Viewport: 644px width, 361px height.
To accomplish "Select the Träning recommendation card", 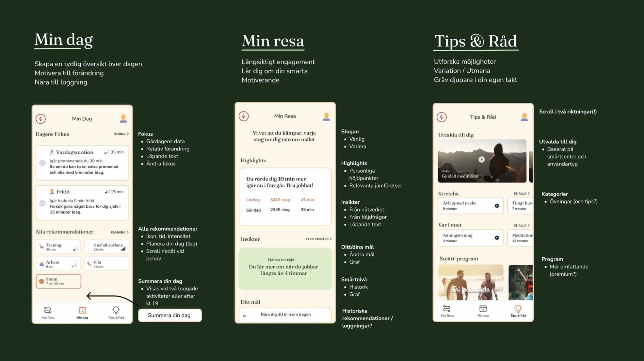I will [58, 247].
